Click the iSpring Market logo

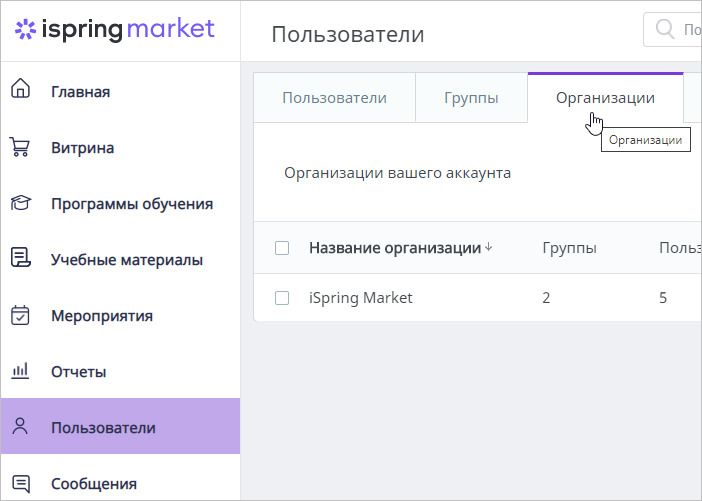click(115, 30)
